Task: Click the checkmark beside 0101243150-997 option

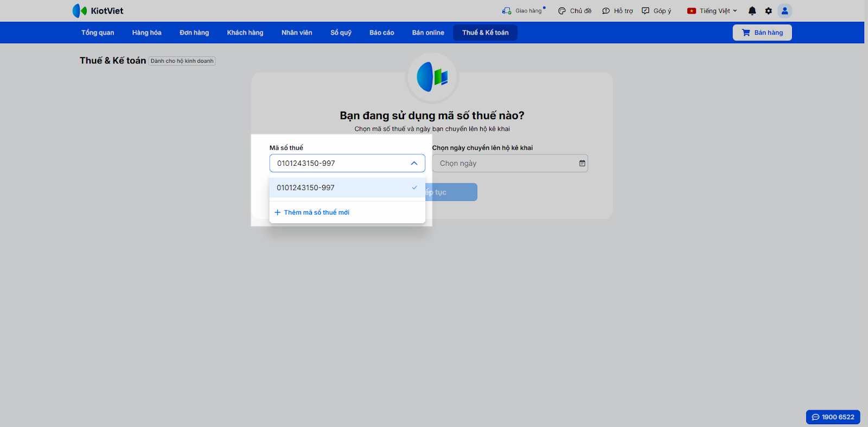Action: [414, 187]
